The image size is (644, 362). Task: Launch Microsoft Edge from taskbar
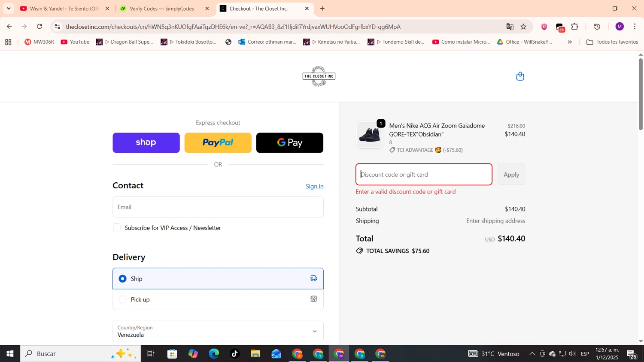[x=214, y=354]
